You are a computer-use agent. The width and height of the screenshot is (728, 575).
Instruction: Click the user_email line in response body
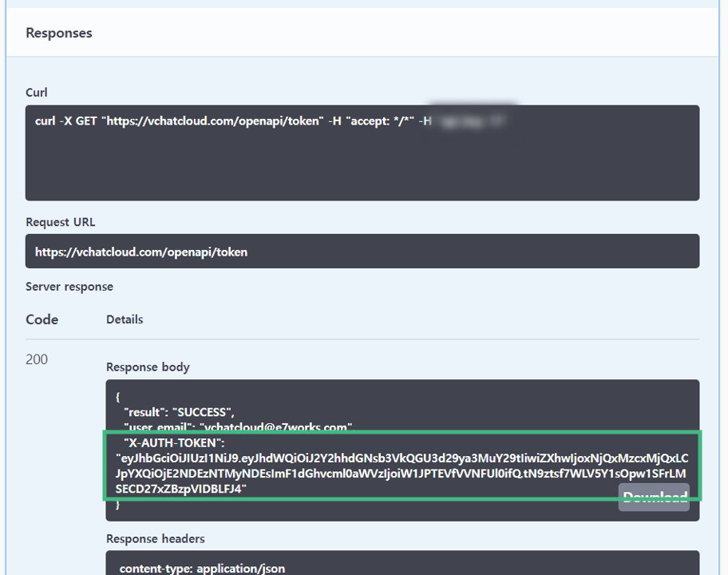[238, 427]
